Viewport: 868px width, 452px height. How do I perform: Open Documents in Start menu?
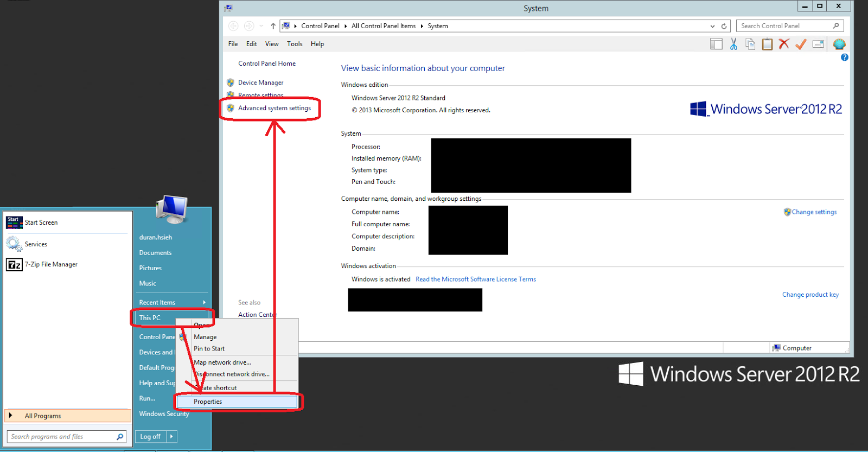pos(155,253)
